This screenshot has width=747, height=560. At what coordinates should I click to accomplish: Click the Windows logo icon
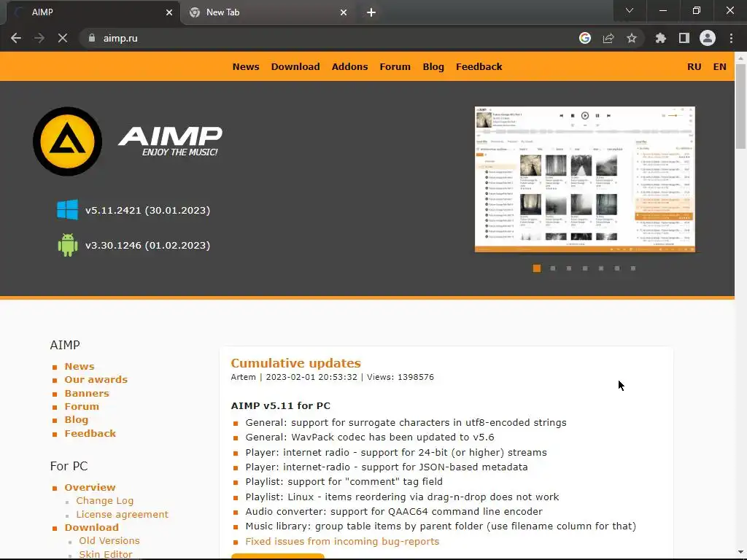click(x=67, y=210)
